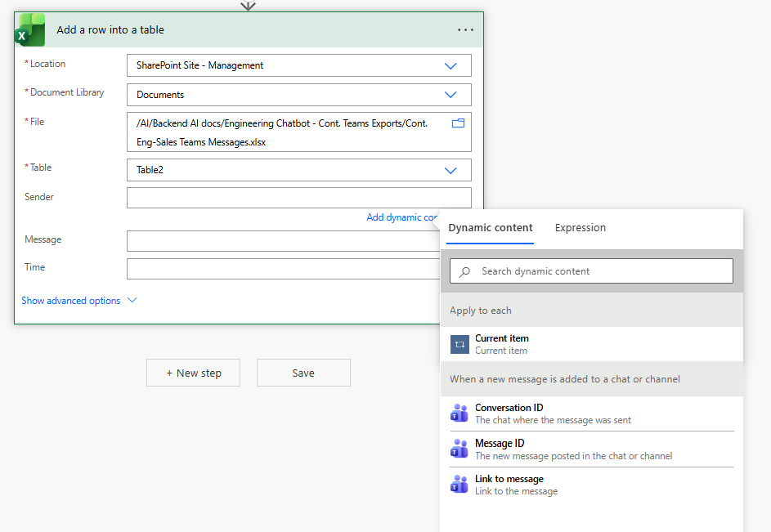Select the Current item loop icon
This screenshot has width=771, height=532.
[x=459, y=344]
